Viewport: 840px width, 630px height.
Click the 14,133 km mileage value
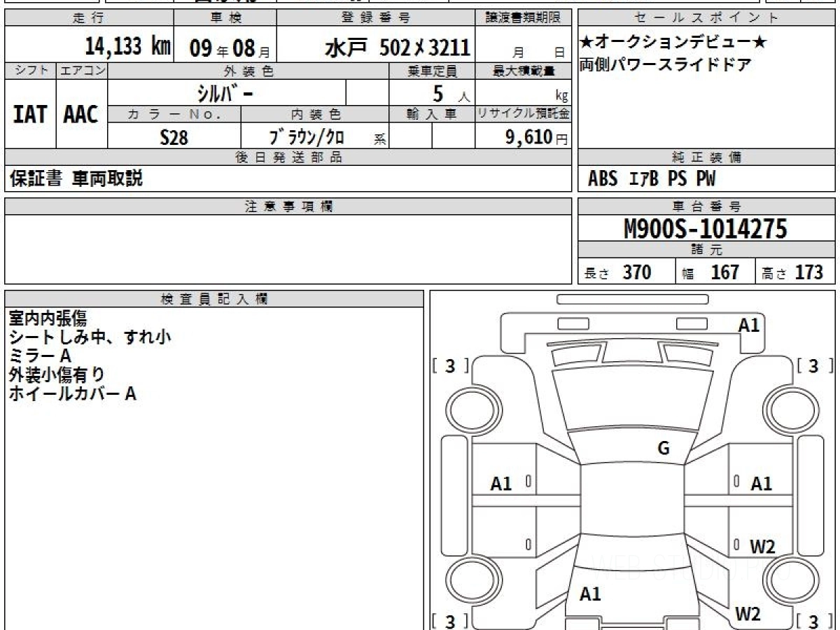click(x=127, y=47)
